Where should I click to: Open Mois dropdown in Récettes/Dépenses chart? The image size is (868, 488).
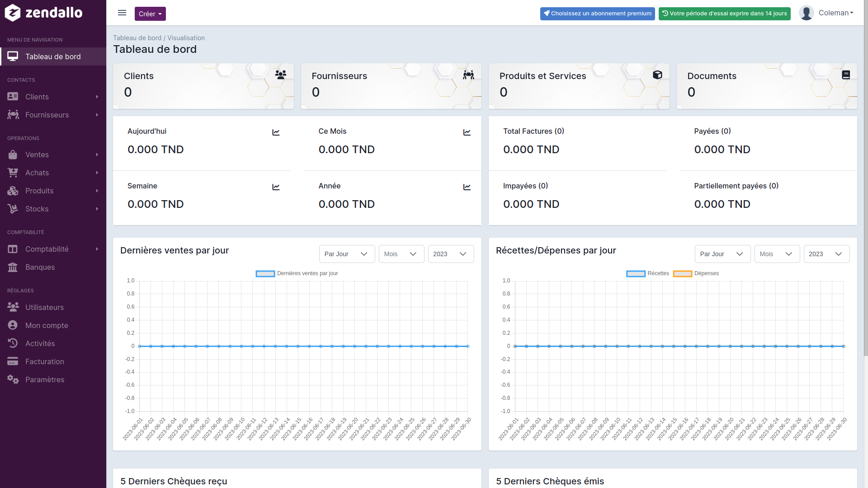coord(777,254)
